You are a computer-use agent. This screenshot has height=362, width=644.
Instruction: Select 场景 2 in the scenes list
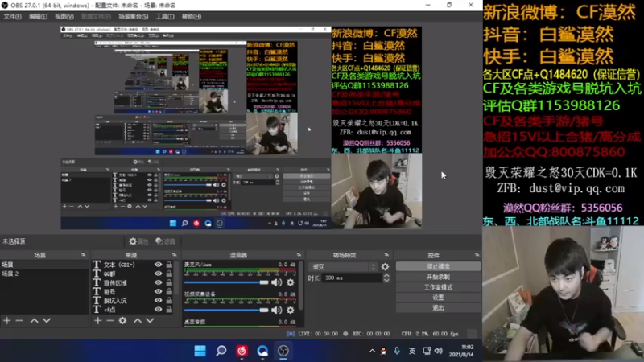(x=44, y=274)
